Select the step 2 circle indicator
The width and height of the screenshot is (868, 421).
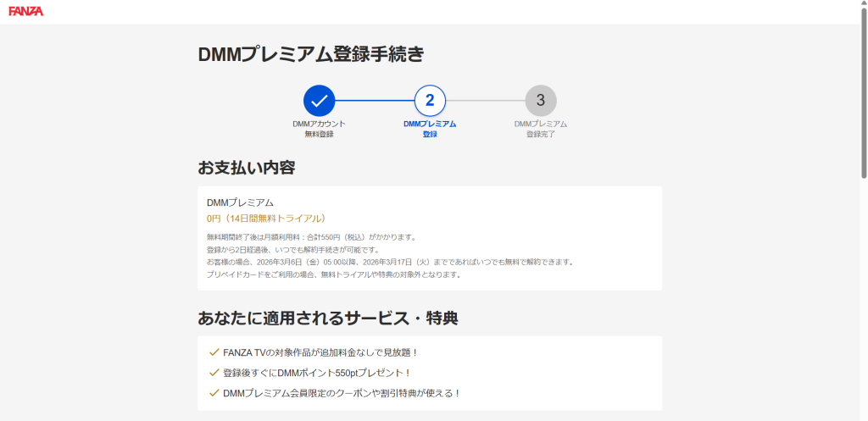(x=430, y=100)
